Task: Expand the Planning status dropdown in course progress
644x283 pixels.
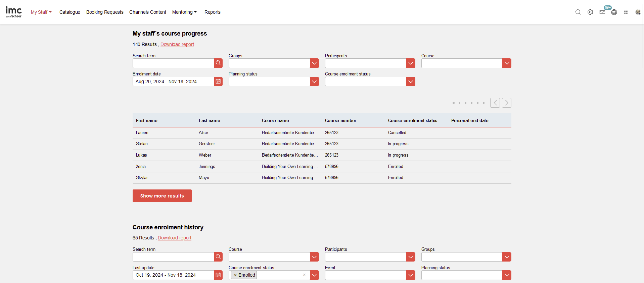Action: pos(314,81)
